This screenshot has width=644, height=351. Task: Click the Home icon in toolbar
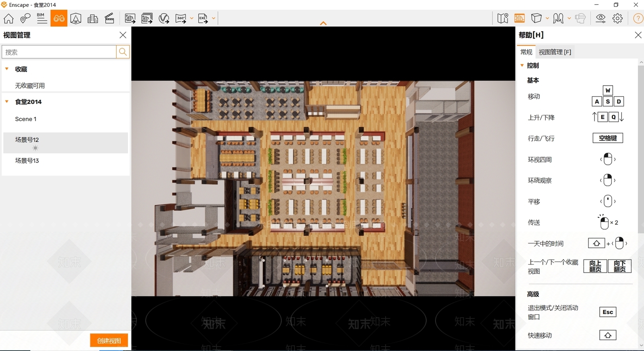[8, 18]
